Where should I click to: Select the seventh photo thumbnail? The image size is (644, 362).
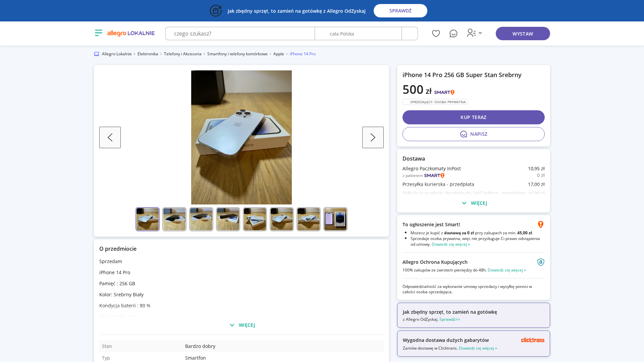click(x=309, y=219)
